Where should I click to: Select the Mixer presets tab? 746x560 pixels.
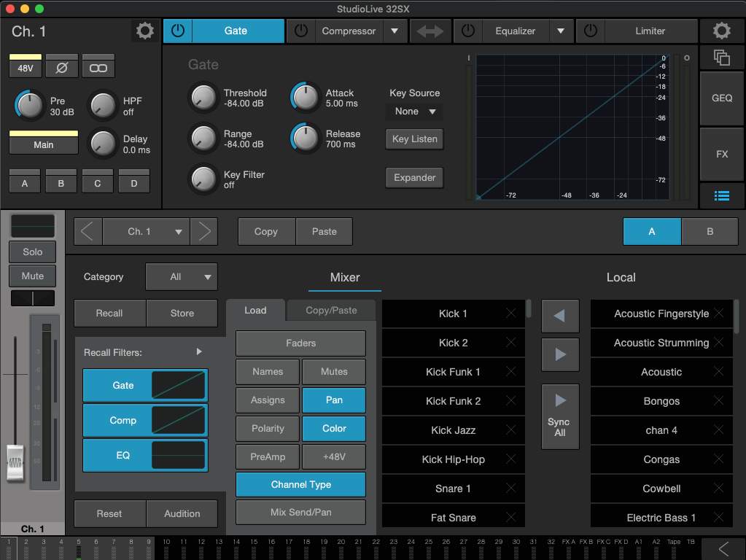click(345, 277)
